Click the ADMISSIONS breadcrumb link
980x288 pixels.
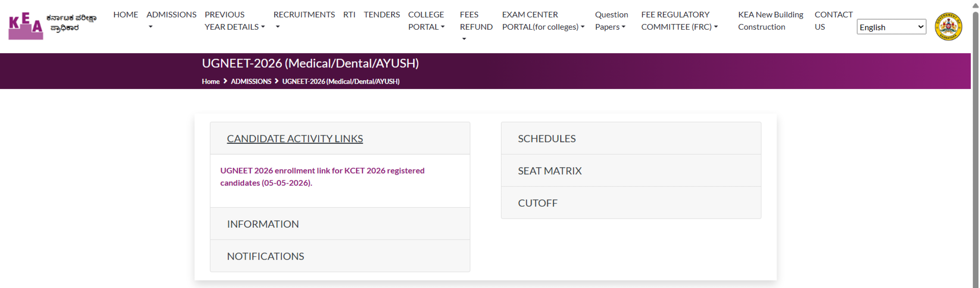click(251, 81)
